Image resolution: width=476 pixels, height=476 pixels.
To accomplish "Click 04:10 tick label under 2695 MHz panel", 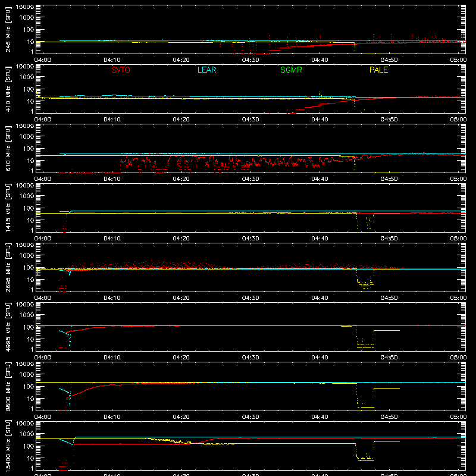I will click(x=112, y=298).
